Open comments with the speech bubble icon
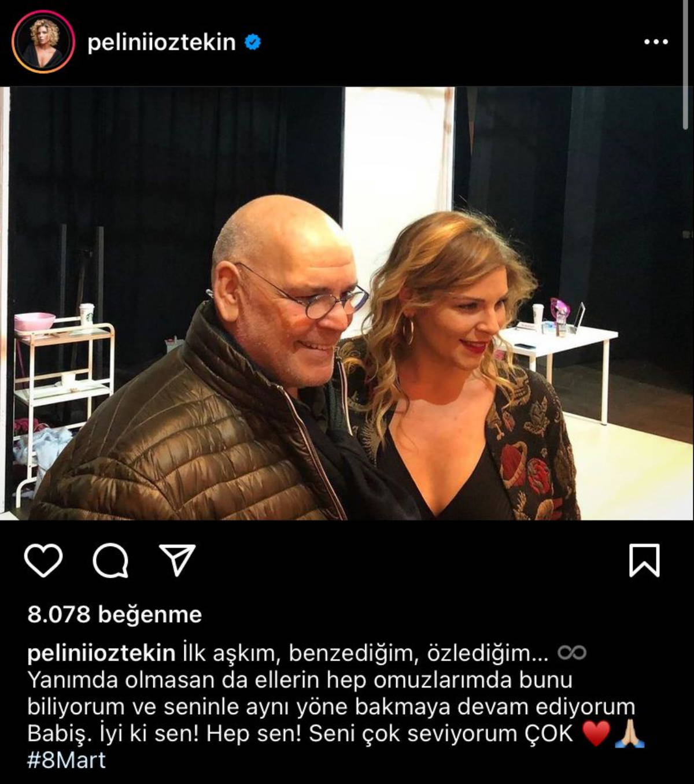This screenshot has width=694, height=784. point(110,560)
